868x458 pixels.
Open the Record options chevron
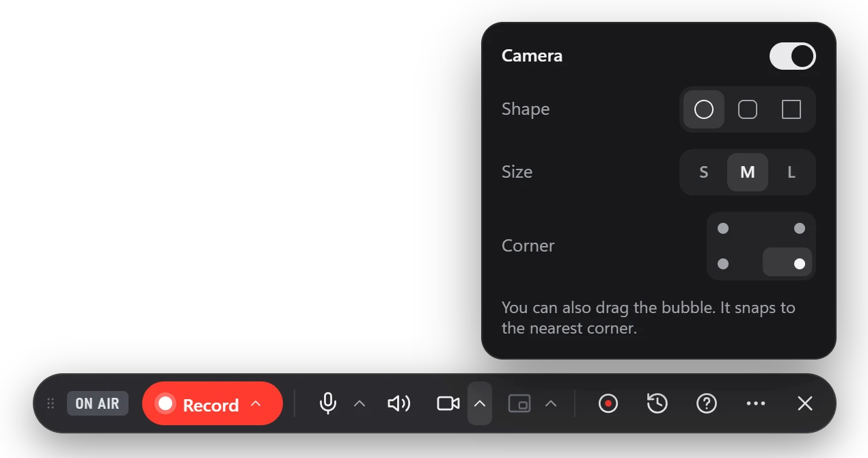(256, 404)
